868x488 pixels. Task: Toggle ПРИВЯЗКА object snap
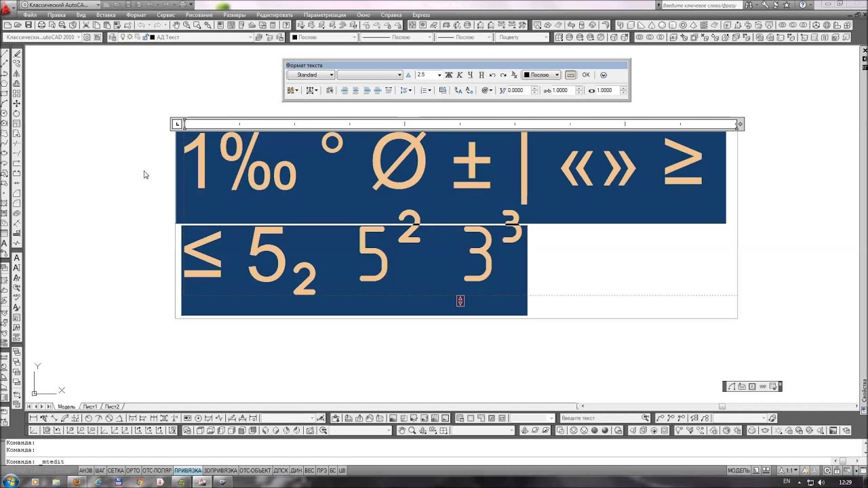coord(188,470)
